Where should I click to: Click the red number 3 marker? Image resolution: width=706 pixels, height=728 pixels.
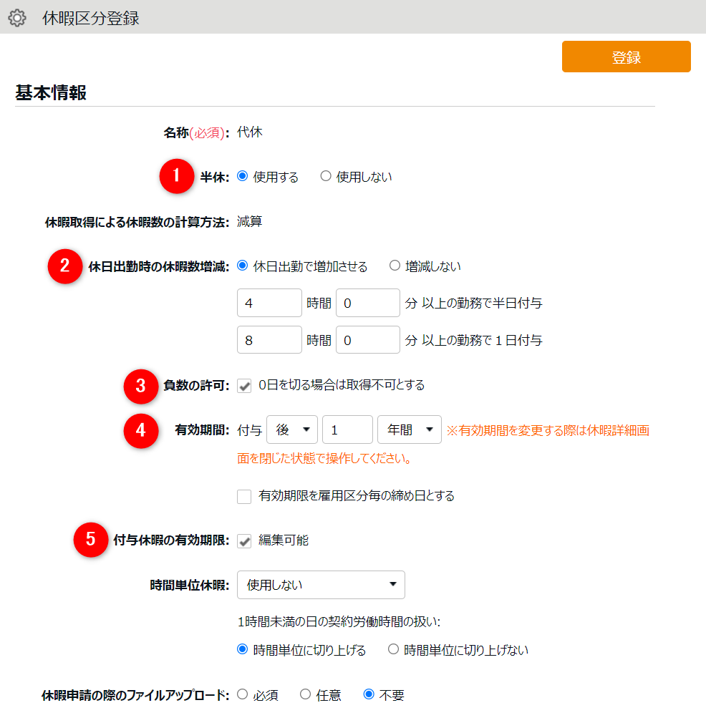click(x=141, y=385)
